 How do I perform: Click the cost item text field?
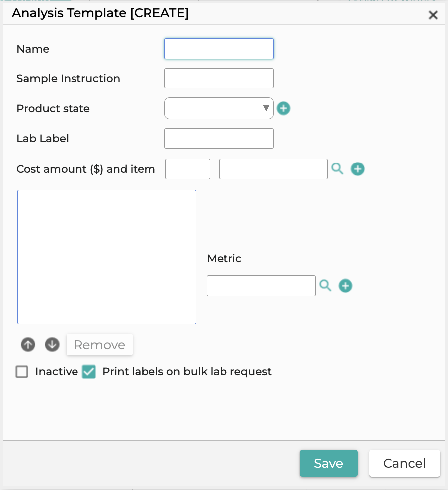(x=273, y=169)
